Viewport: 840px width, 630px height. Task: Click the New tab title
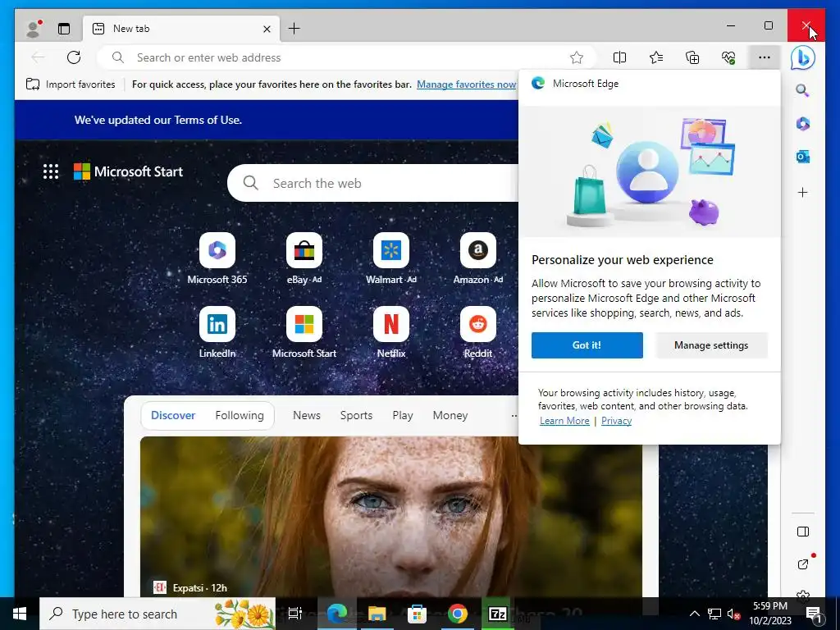[131, 29]
